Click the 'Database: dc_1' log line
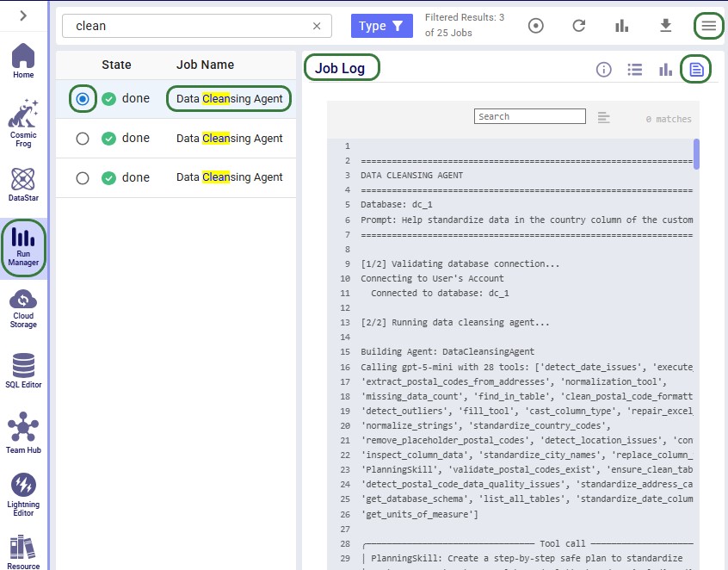 [x=397, y=204]
